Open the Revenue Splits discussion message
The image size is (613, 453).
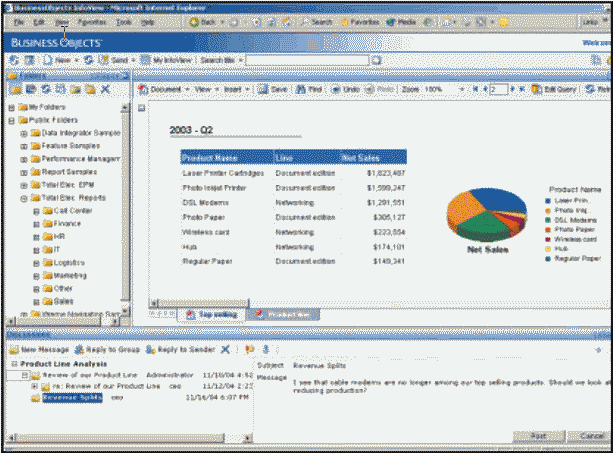pyautogui.click(x=72, y=398)
